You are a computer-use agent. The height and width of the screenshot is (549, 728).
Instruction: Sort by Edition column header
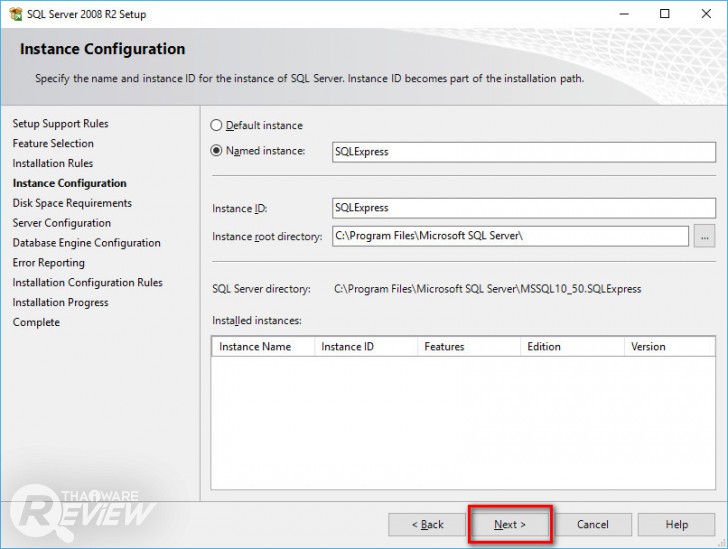tap(572, 346)
